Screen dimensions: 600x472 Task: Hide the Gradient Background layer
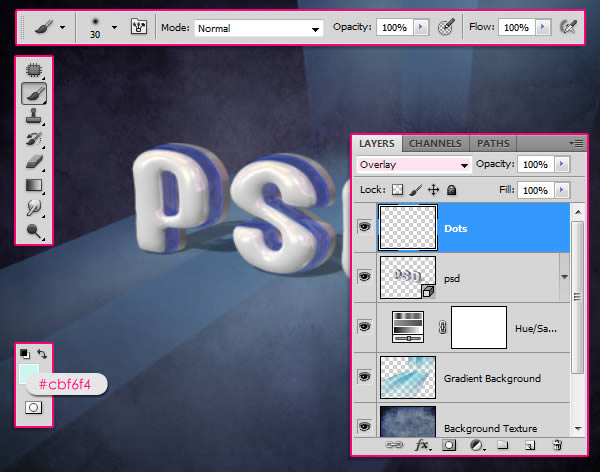tap(364, 378)
